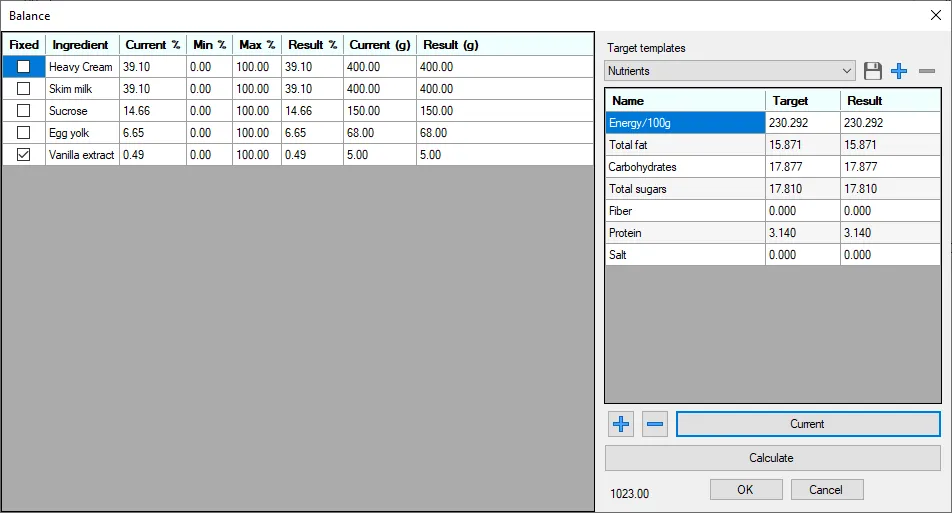The width and height of the screenshot is (952, 513).
Task: Add a new target template
Action: click(x=899, y=71)
